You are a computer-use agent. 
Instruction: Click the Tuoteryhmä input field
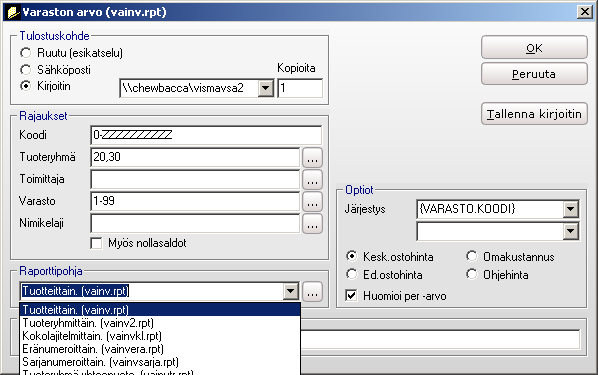[x=195, y=157]
